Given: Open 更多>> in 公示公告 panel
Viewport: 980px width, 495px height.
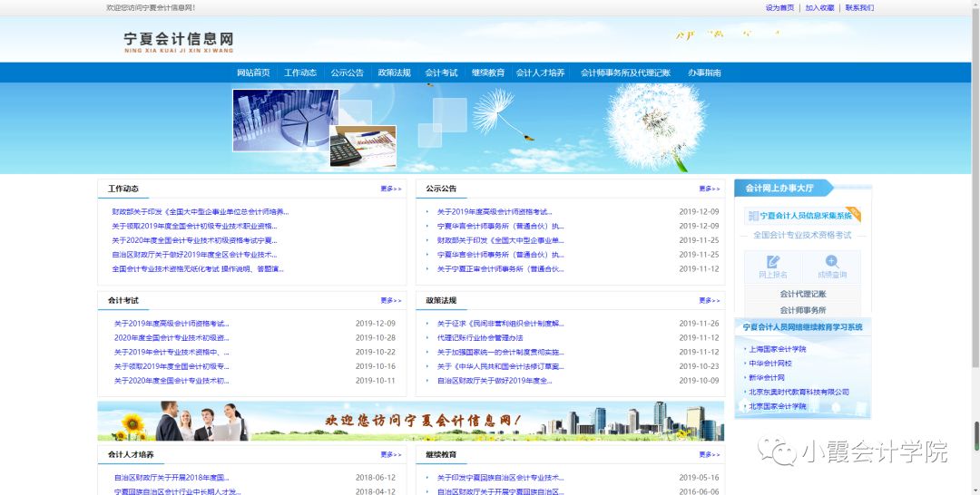Looking at the screenshot, I should [x=710, y=189].
